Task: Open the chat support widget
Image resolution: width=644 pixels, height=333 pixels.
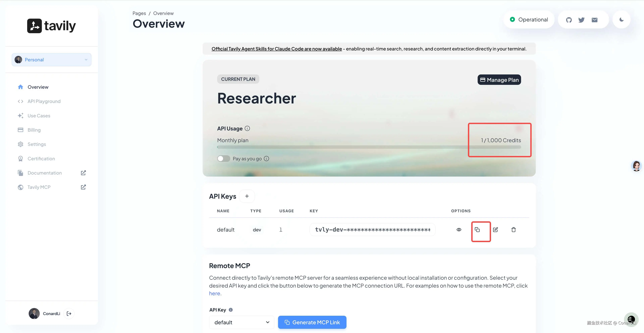Action: coord(631,319)
